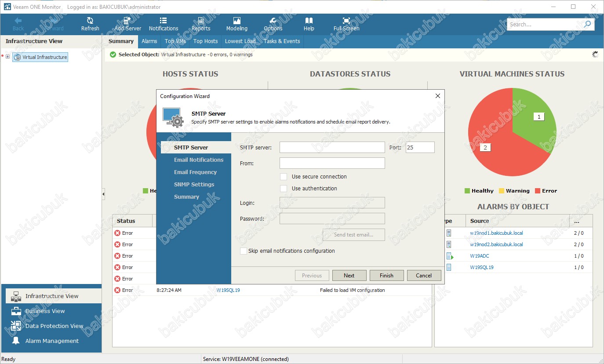604x364 pixels.
Task: Click the Infrastructure View network icon
Action: pyautogui.click(x=16, y=296)
